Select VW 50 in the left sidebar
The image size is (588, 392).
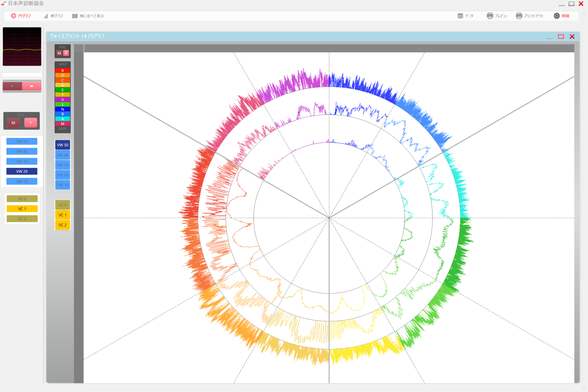[x=22, y=141]
